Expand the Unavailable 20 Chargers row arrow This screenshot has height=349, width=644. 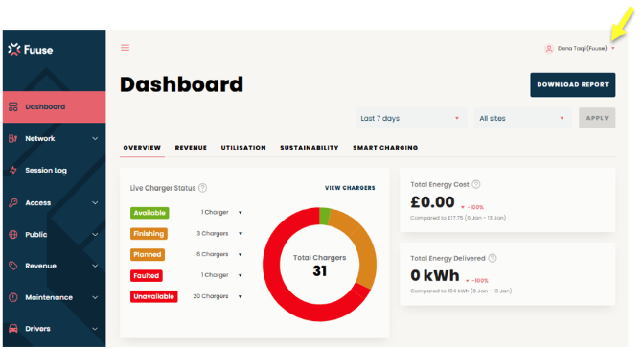241,296
